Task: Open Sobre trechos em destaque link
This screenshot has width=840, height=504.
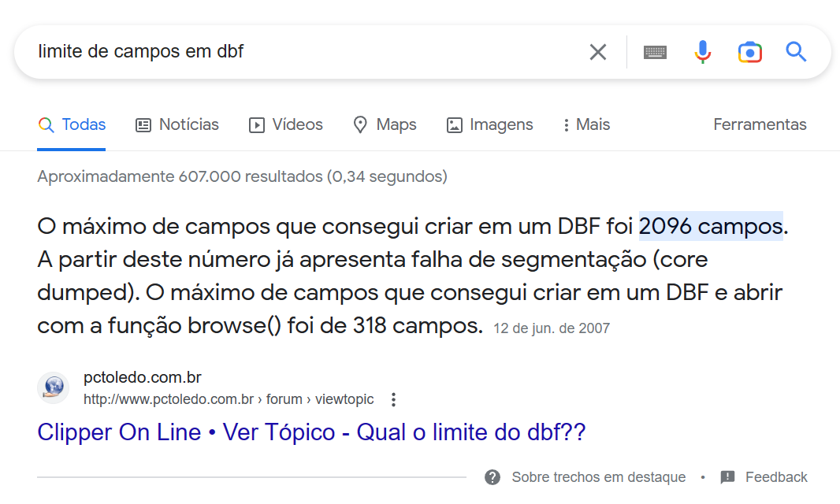Action: 598,477
